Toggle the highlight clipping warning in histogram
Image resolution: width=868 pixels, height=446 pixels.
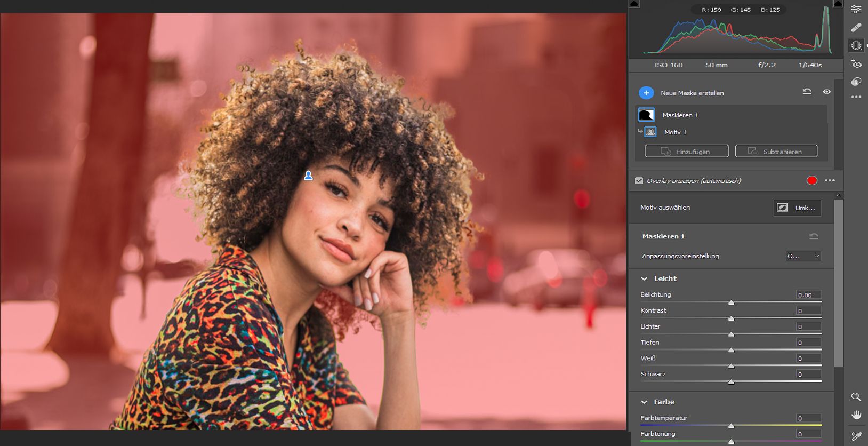tap(838, 3)
